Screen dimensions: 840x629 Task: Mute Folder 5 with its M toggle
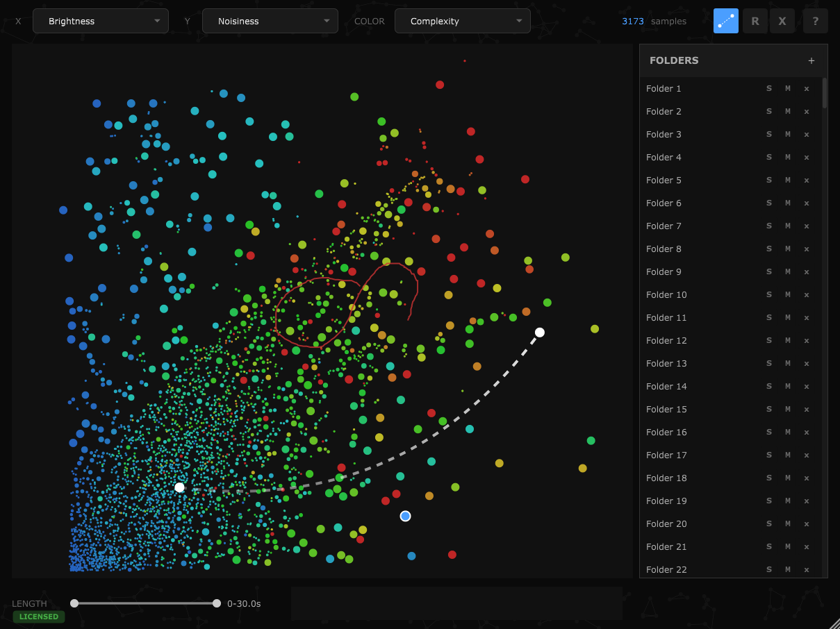point(788,181)
